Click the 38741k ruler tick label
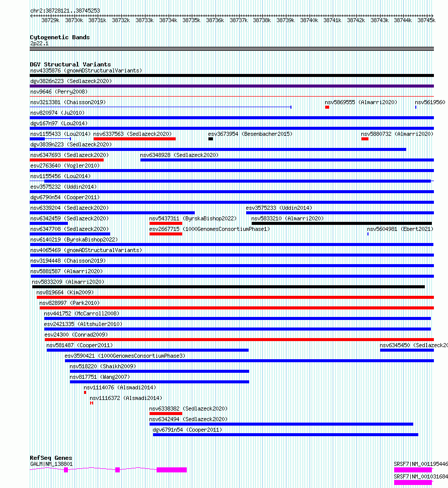This screenshot has width=448, height=488. click(332, 21)
